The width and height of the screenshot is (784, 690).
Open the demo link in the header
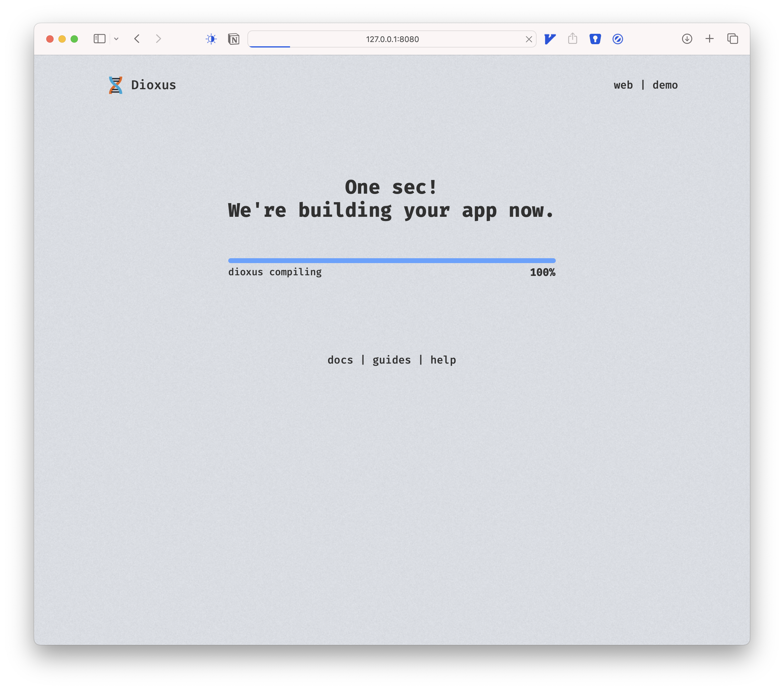[665, 85]
